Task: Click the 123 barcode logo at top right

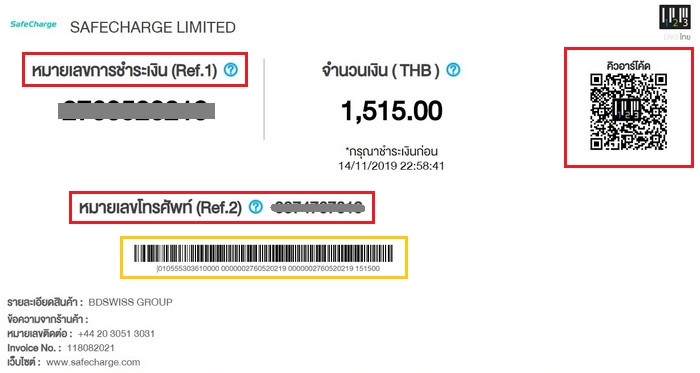Action: tap(675, 17)
